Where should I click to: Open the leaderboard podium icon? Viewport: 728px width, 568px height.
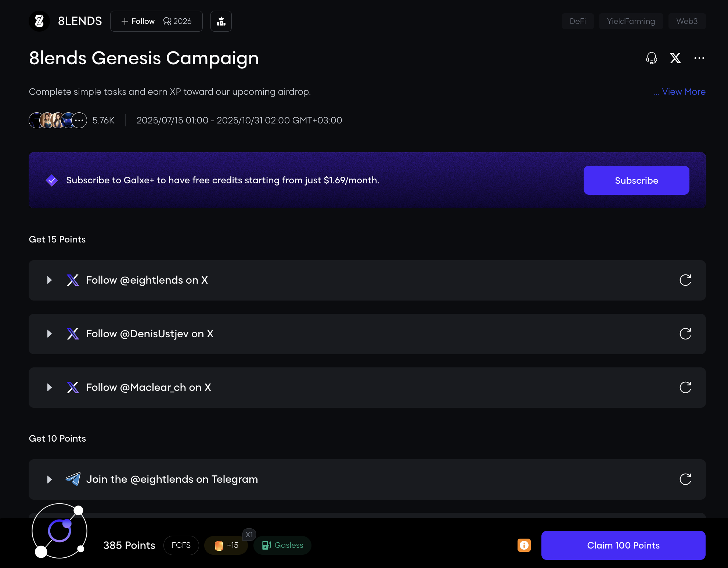221,21
